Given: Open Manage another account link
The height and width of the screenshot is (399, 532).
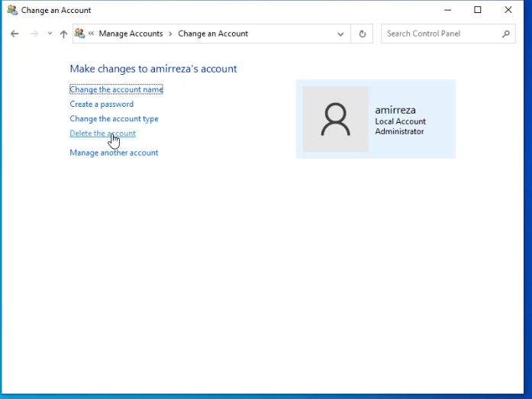Looking at the screenshot, I should tap(114, 153).
